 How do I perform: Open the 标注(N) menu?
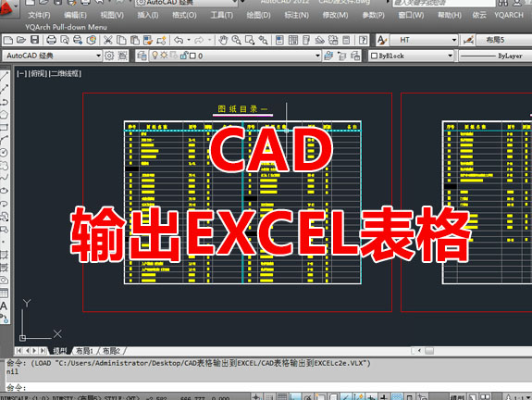[297, 16]
